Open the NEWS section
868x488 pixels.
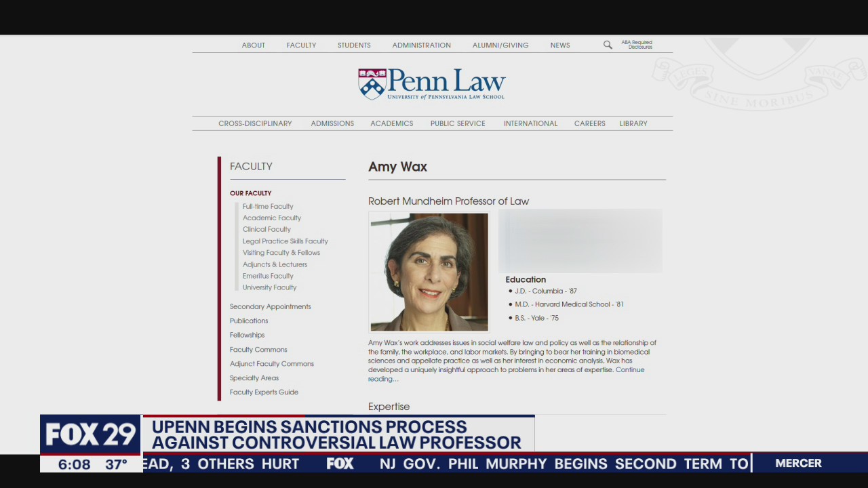(x=560, y=45)
